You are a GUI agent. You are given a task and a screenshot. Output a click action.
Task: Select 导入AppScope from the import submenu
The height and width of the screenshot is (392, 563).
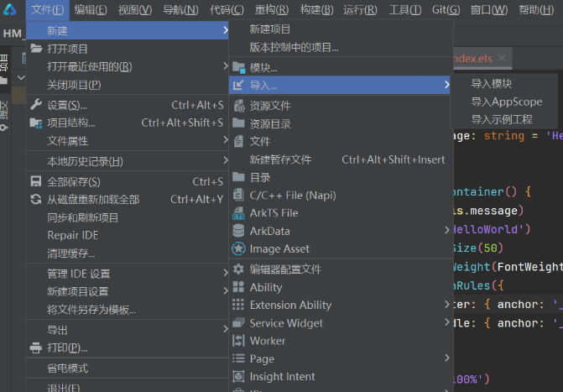[x=503, y=102]
